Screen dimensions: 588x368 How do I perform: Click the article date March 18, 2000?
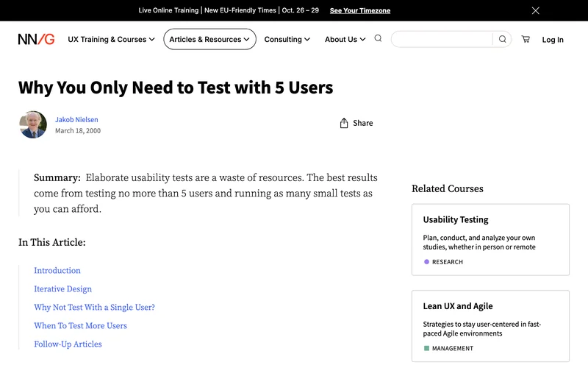(78, 131)
